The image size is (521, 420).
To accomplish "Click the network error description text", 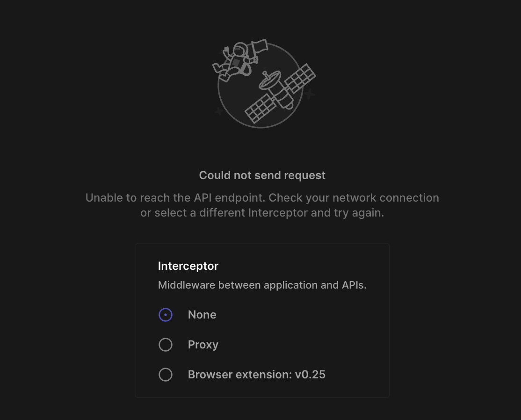I will point(262,205).
